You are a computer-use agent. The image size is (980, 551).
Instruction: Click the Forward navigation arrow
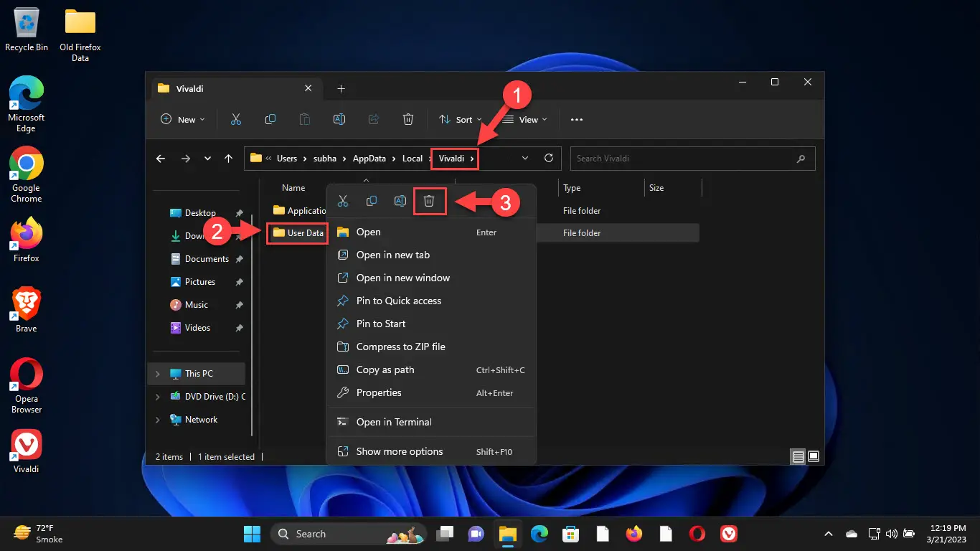(x=186, y=159)
